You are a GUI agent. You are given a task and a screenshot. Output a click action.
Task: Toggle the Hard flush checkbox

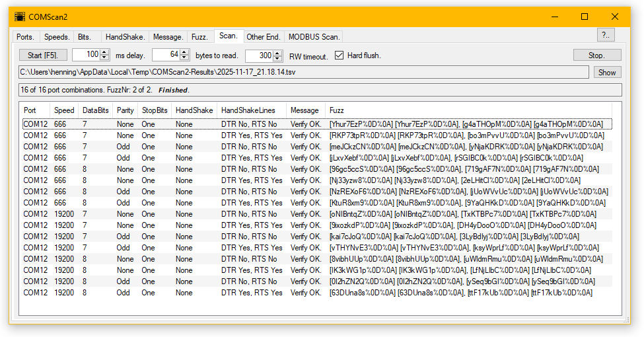coord(339,55)
